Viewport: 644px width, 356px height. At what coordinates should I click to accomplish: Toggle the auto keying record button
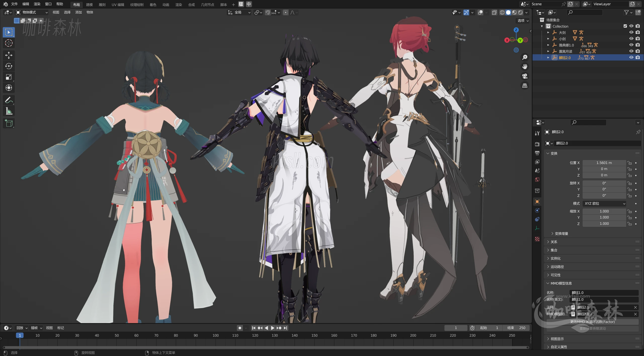[x=240, y=328]
